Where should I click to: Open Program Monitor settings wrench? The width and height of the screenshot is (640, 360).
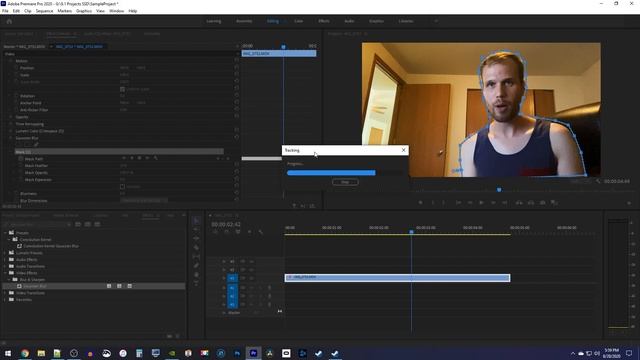coord(598,181)
